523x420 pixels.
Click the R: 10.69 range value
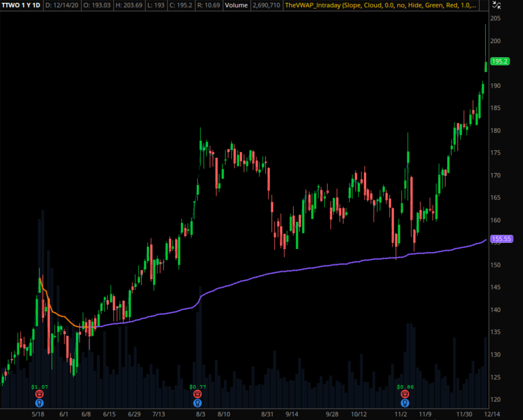click(209, 5)
